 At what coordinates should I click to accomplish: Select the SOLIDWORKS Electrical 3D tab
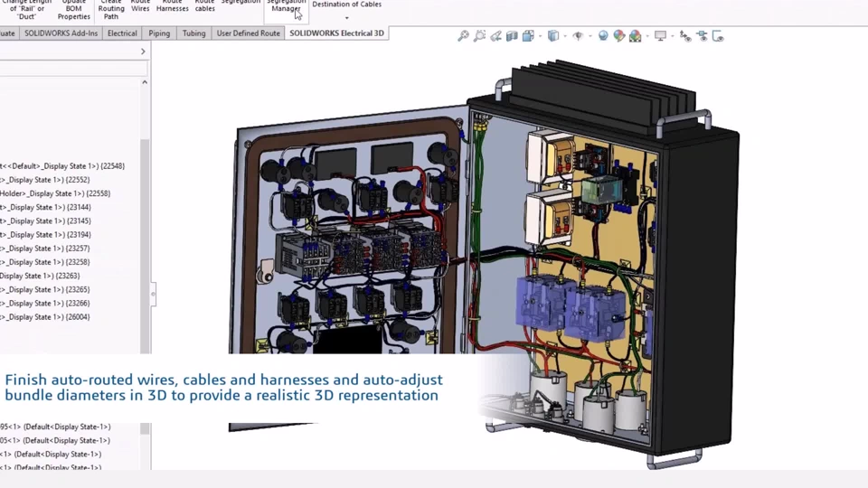(x=336, y=33)
